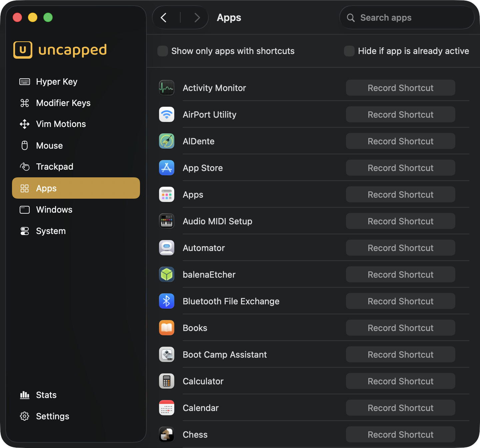The image size is (480, 448).
Task: Open the Stats page
Action: [76, 395]
